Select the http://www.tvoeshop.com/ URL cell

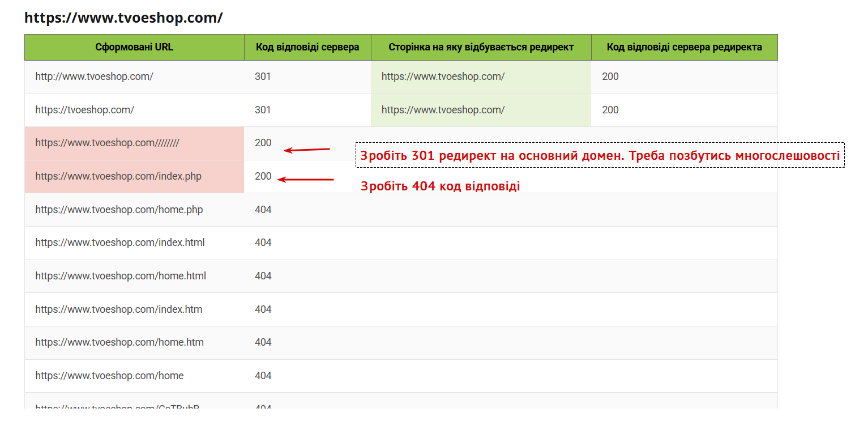click(134, 76)
